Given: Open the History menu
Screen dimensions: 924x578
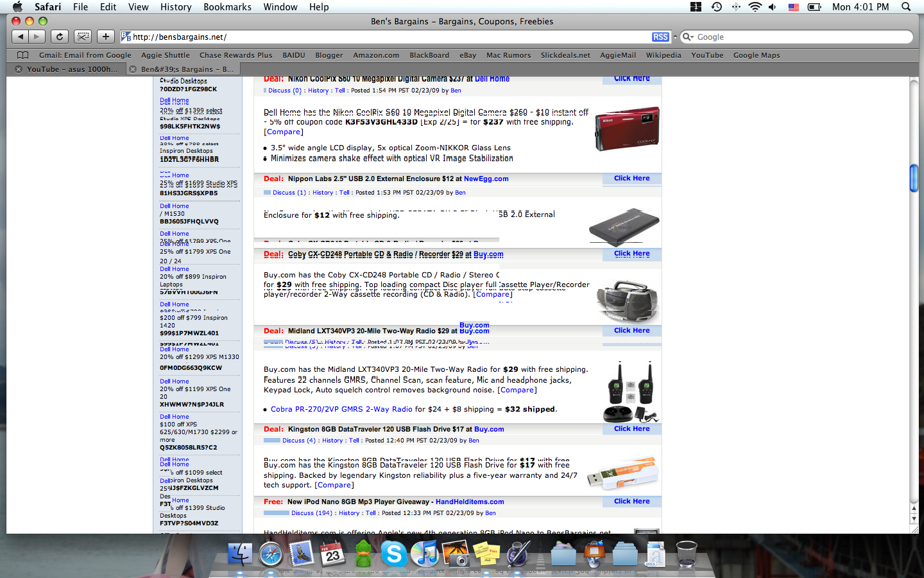Looking at the screenshot, I should 176,6.
